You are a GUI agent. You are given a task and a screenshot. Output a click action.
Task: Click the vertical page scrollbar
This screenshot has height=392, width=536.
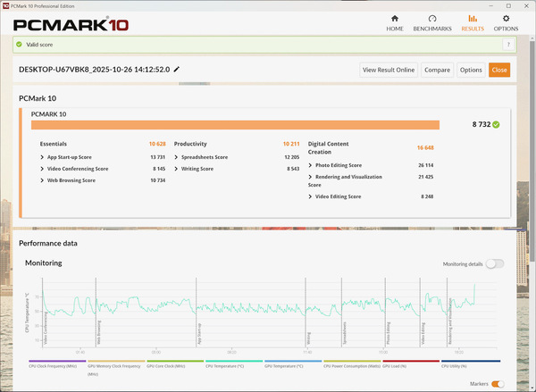(532, 150)
